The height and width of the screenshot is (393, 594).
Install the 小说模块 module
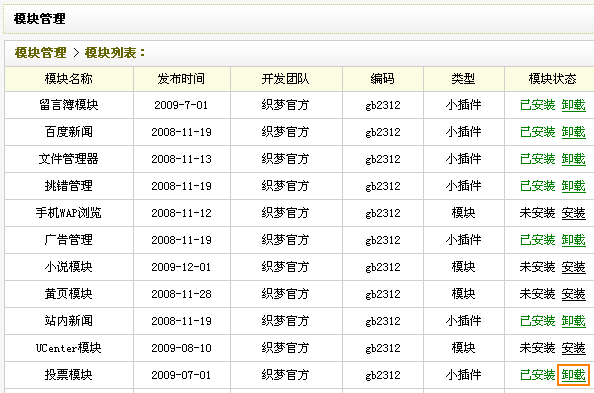click(573, 267)
